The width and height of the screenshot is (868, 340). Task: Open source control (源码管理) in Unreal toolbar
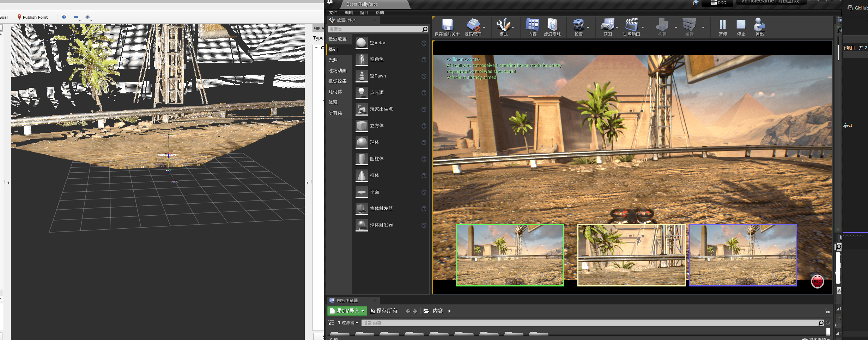pos(473,25)
